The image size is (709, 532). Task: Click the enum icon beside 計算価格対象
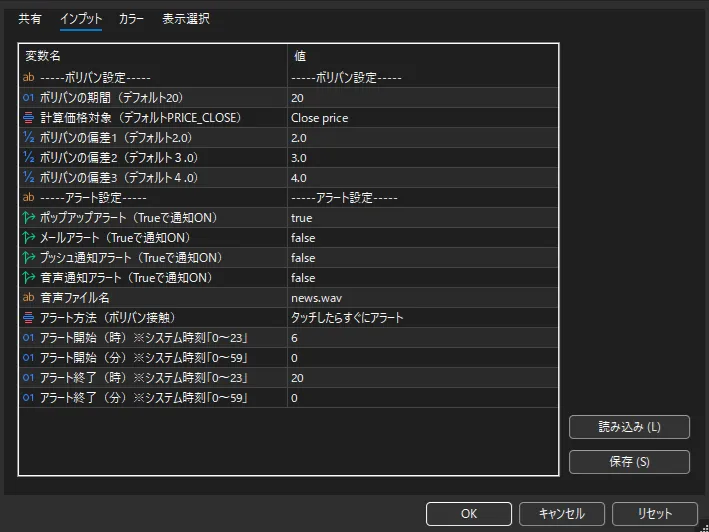tap(28, 118)
